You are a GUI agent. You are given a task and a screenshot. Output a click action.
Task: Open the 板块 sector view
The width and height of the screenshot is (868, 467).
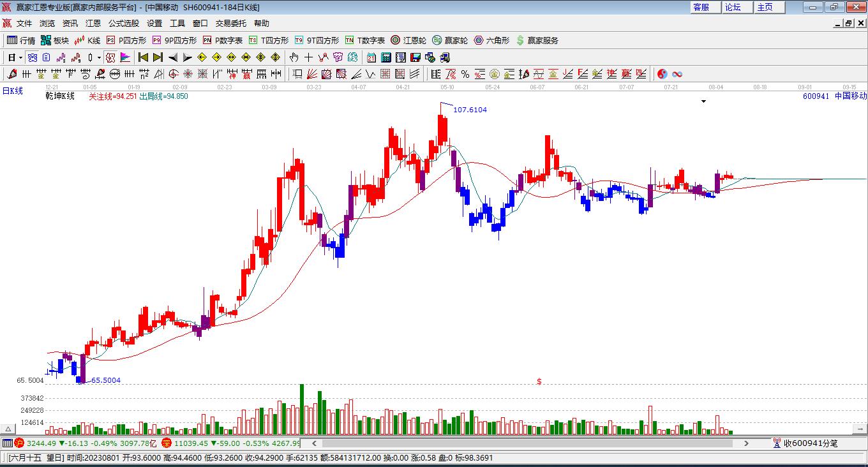tap(55, 40)
